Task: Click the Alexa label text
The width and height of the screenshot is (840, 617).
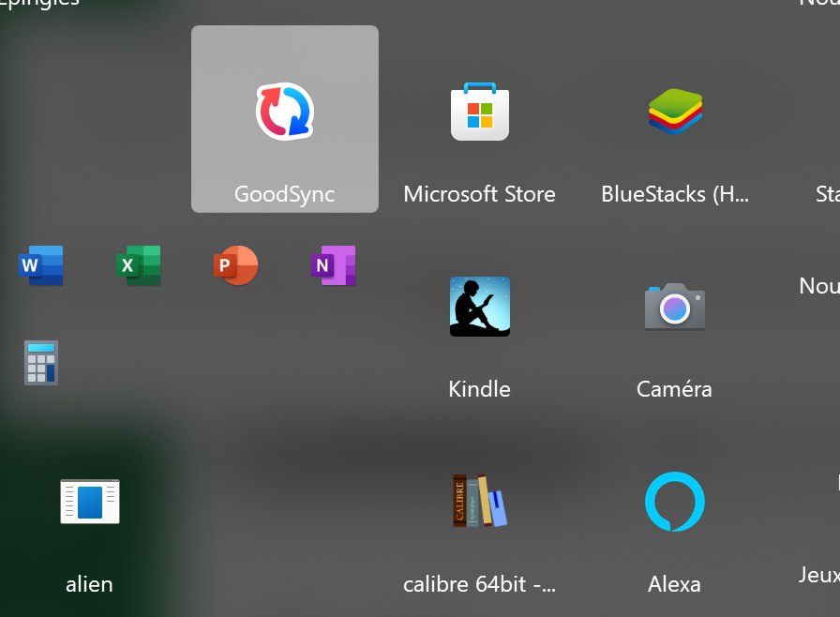Action: pyautogui.click(x=674, y=584)
